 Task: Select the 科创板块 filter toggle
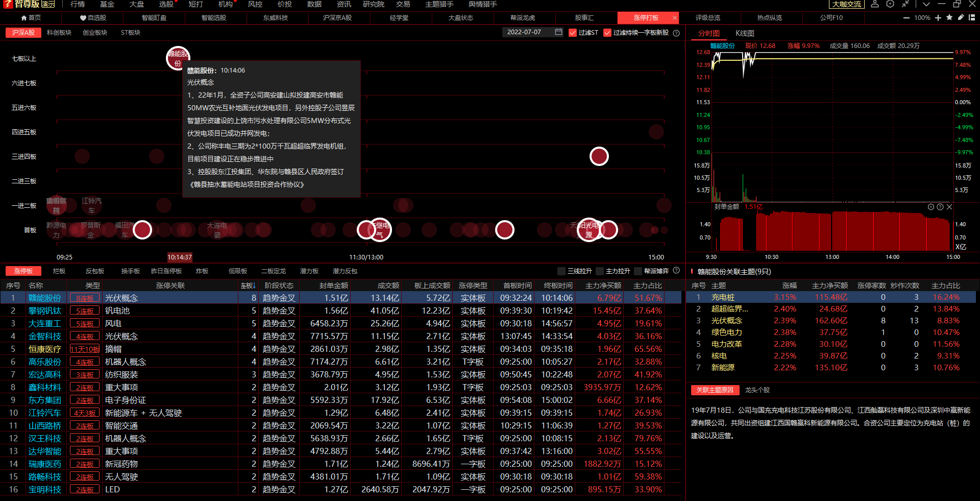(59, 33)
